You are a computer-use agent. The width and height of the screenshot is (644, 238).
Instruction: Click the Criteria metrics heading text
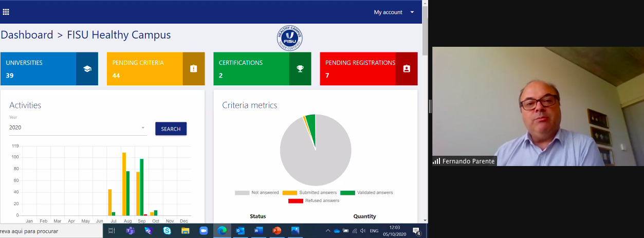250,105
